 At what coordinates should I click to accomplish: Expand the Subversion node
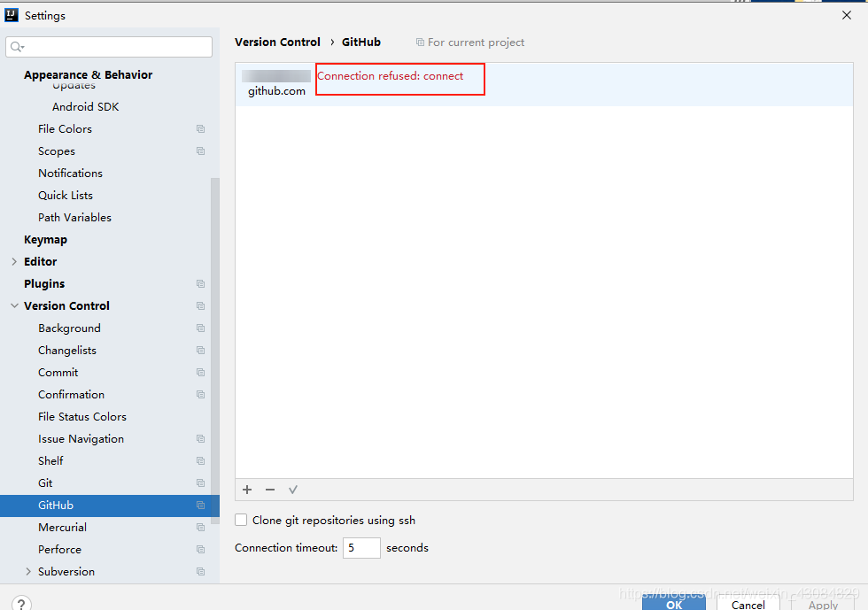(28, 572)
